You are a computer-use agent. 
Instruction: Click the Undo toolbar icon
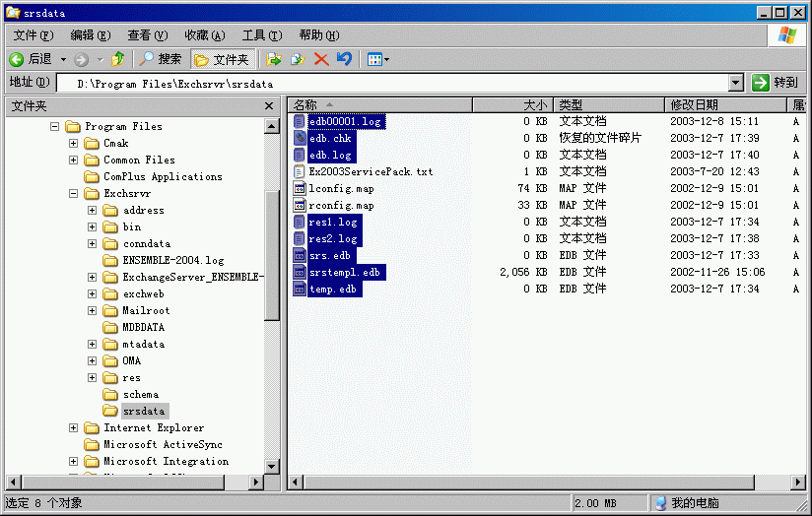[344, 59]
